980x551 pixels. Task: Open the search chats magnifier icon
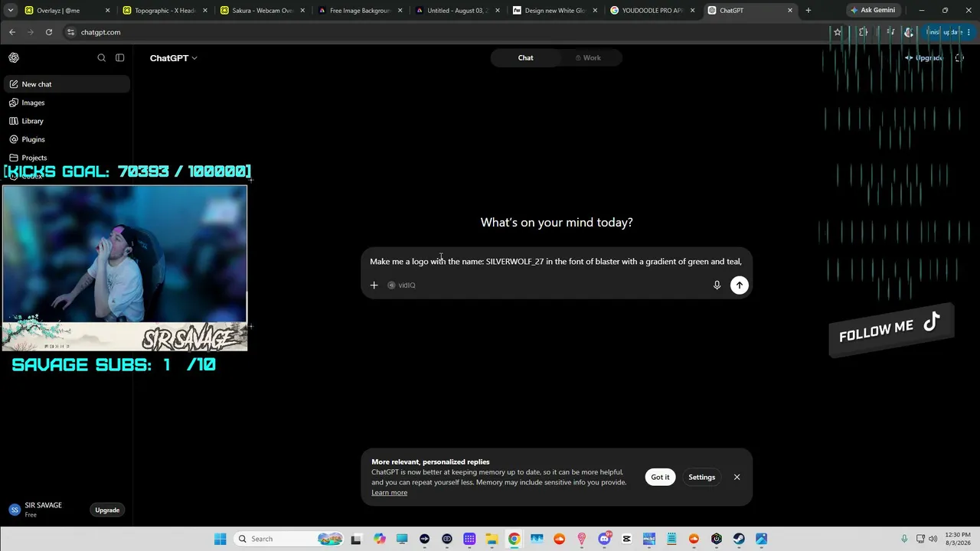101,57
